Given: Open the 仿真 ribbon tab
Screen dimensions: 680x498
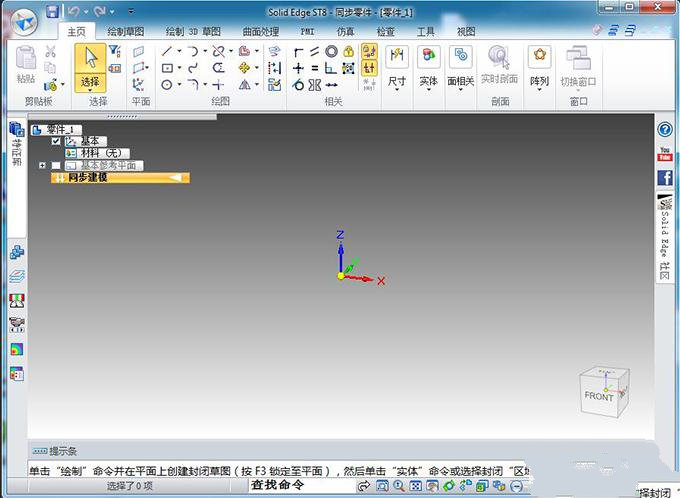Looking at the screenshot, I should click(345, 32).
